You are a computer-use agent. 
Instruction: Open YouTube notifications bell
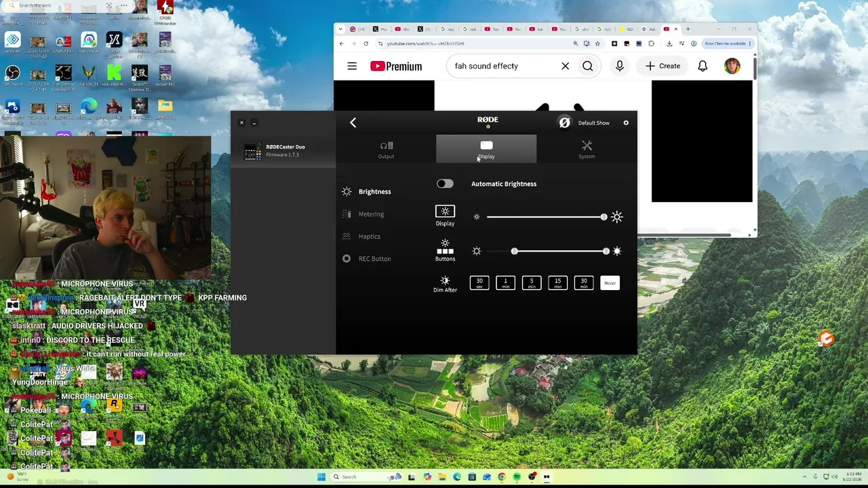pos(703,66)
